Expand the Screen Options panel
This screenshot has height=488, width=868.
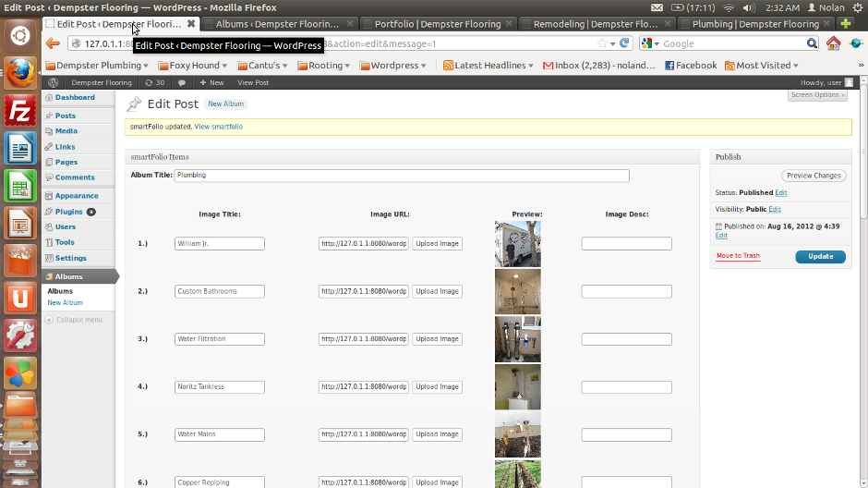point(817,95)
